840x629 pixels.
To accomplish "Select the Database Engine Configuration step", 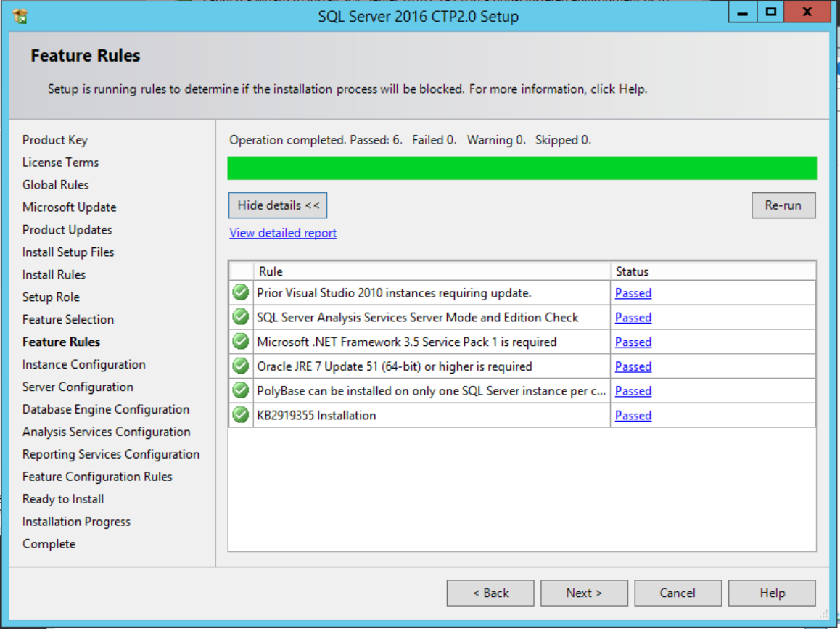I will point(105,409).
